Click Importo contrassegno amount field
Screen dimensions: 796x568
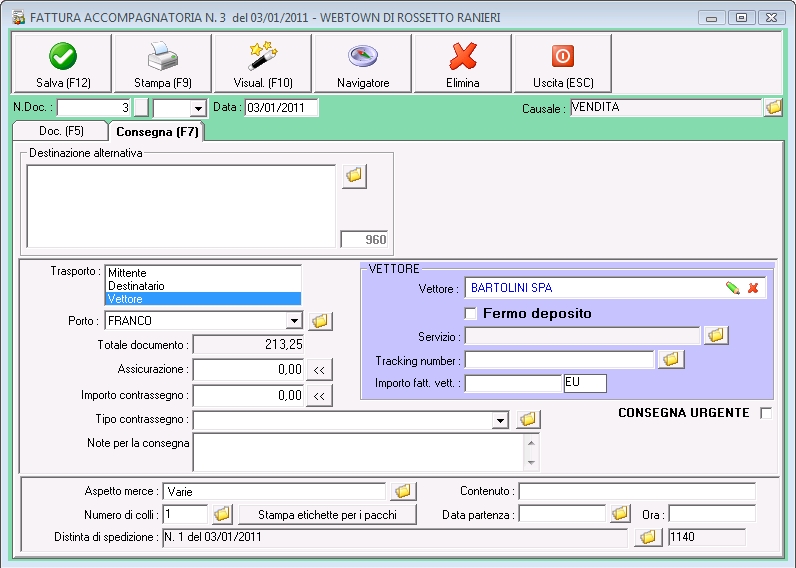(x=248, y=395)
